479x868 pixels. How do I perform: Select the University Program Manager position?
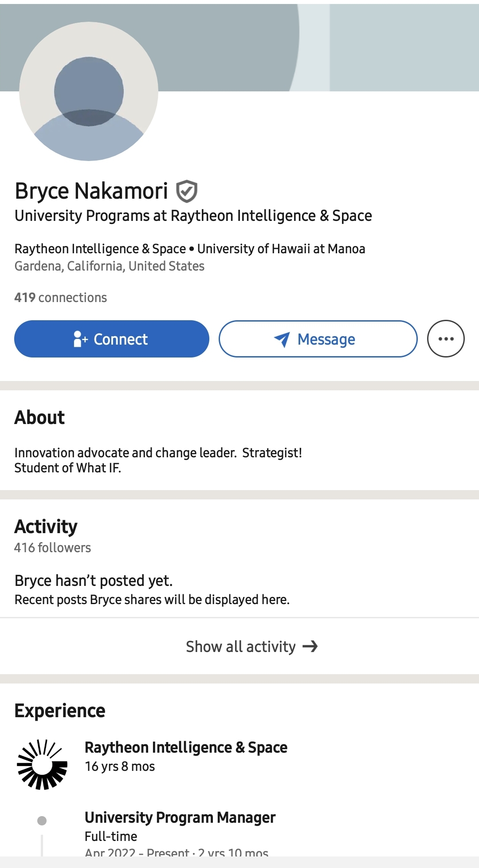tap(180, 817)
